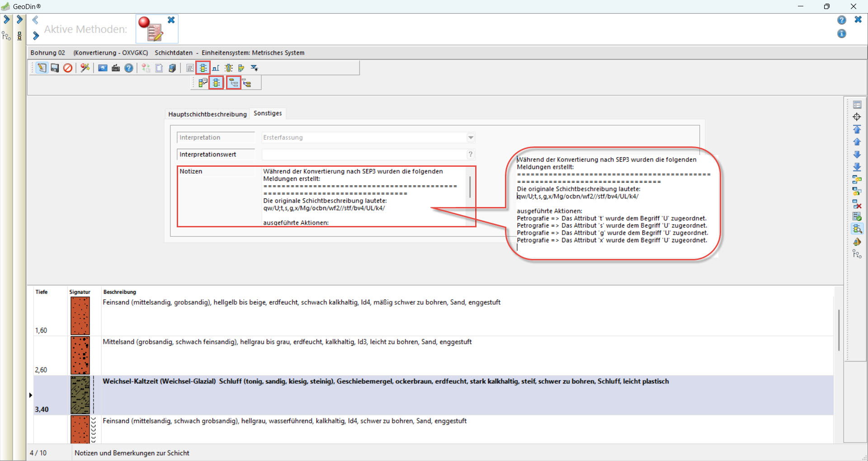Screen dimensions: 868x461
Task: Toggle the highlighted tree structure view button
Action: [x=233, y=83]
